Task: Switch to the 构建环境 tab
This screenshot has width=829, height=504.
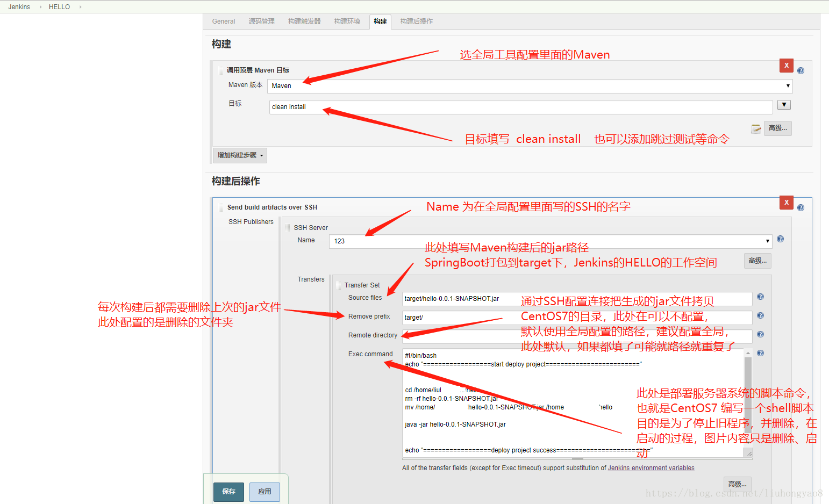Action: [x=347, y=21]
